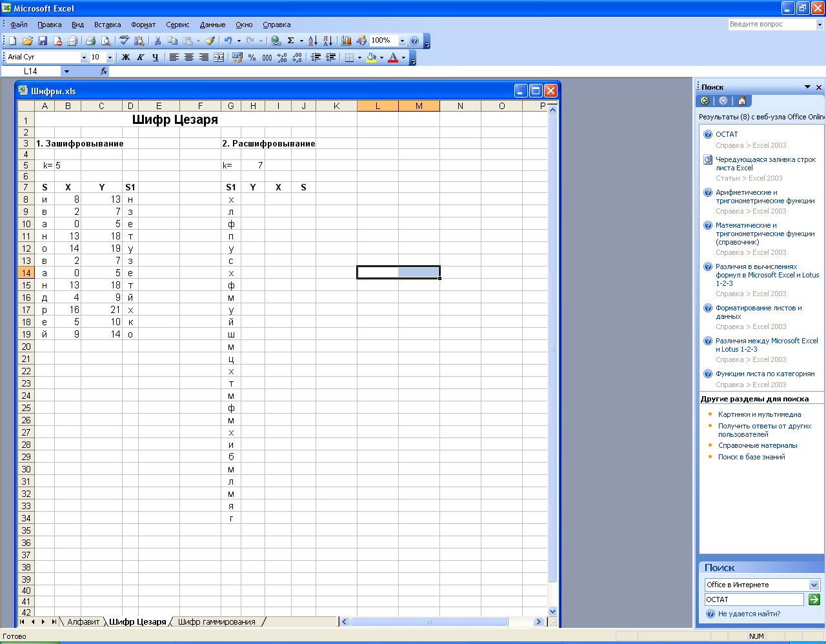The width and height of the screenshot is (826, 644).
Task: Toggle Bold formatting button
Action: [126, 57]
